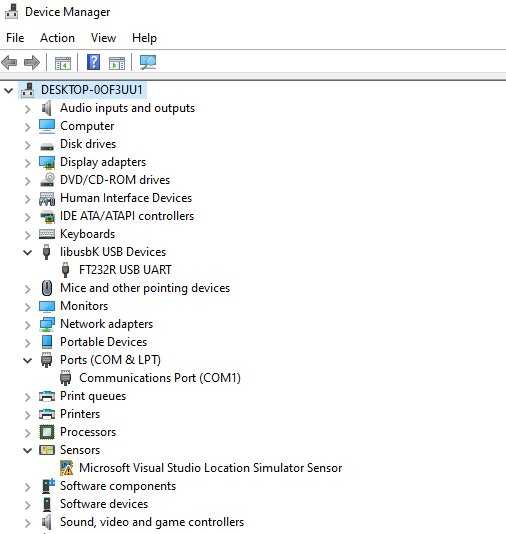Click the DVD/CD-ROM drives disc icon
This screenshot has width=506, height=534.
pyautogui.click(x=47, y=180)
